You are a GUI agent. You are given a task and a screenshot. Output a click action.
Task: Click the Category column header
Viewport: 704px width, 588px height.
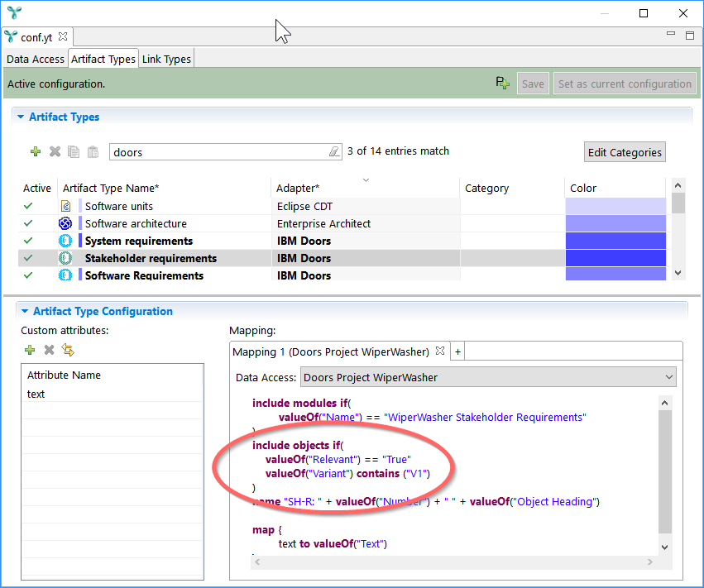coord(512,188)
